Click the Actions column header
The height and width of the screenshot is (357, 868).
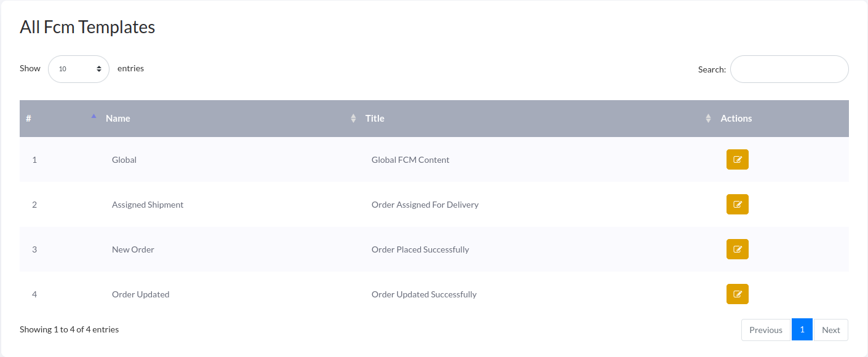(736, 119)
